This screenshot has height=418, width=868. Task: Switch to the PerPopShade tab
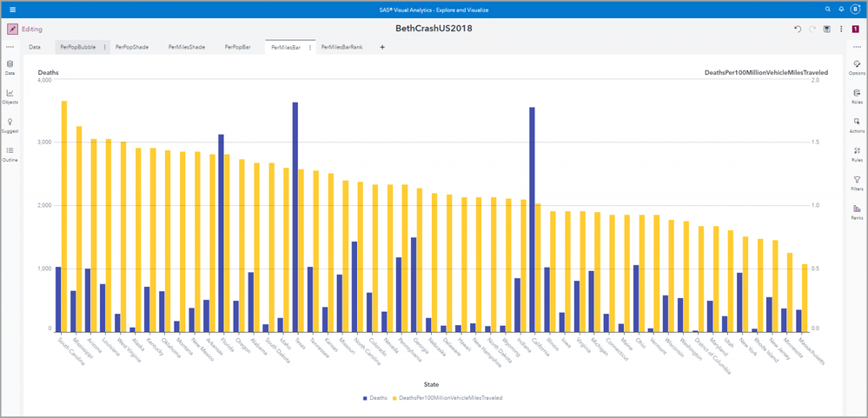[132, 48]
